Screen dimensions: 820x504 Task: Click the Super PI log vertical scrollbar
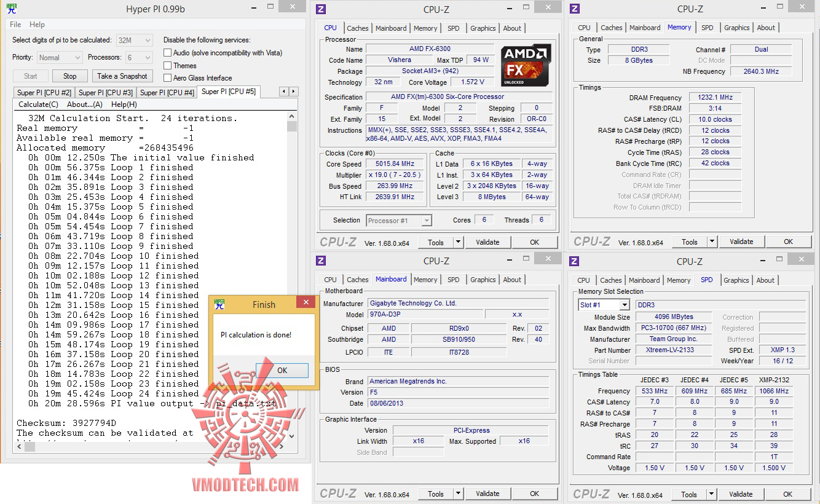pyautogui.click(x=292, y=275)
